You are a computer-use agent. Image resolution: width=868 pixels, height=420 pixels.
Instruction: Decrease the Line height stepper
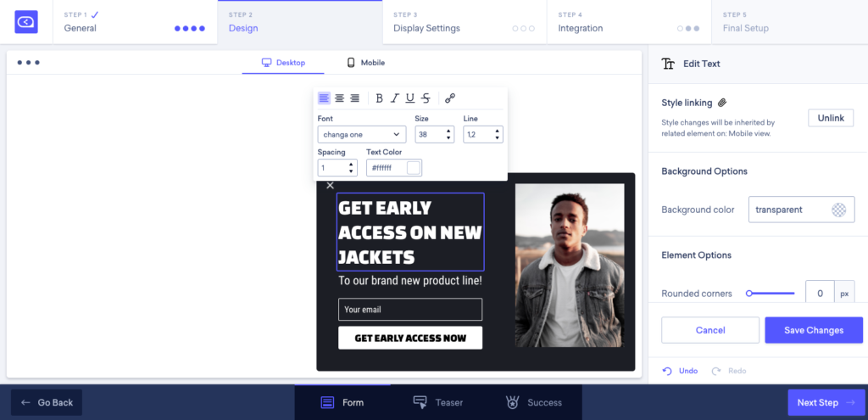pyautogui.click(x=497, y=138)
